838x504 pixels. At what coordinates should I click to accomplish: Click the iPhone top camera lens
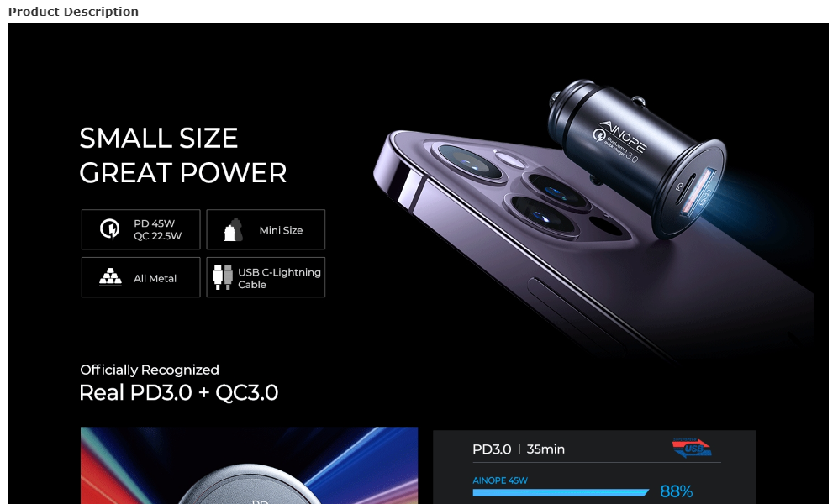point(469,161)
